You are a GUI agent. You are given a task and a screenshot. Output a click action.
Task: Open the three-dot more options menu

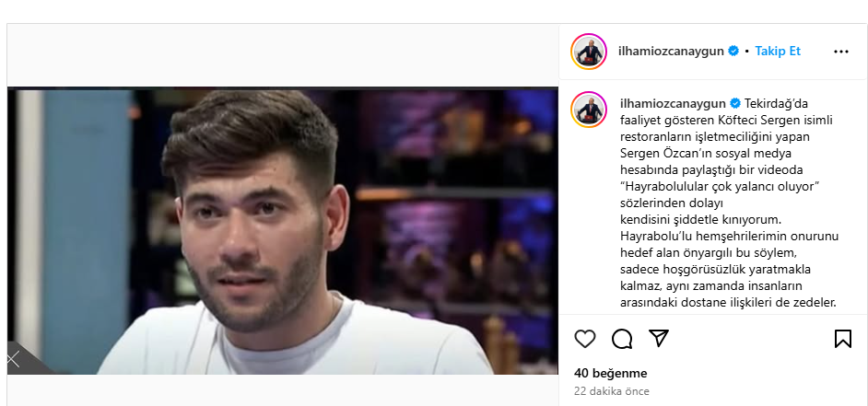pos(841,52)
